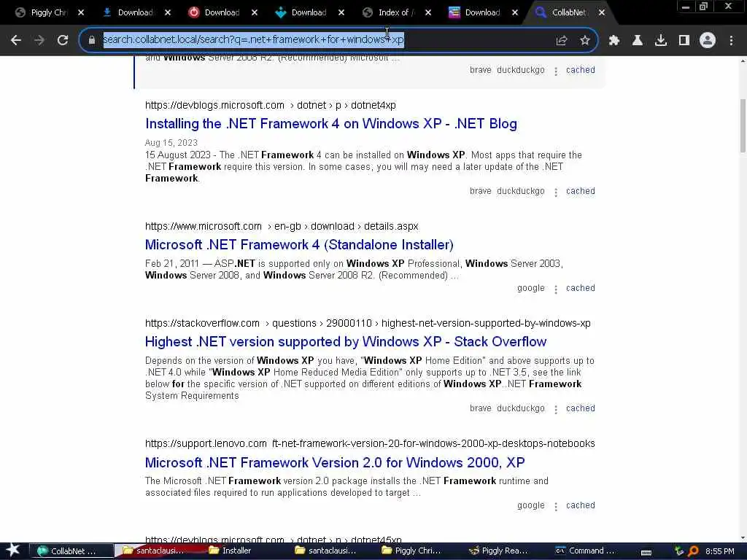The height and width of the screenshot is (560, 747).
Task: Go back to the previous page
Action: coord(16,41)
